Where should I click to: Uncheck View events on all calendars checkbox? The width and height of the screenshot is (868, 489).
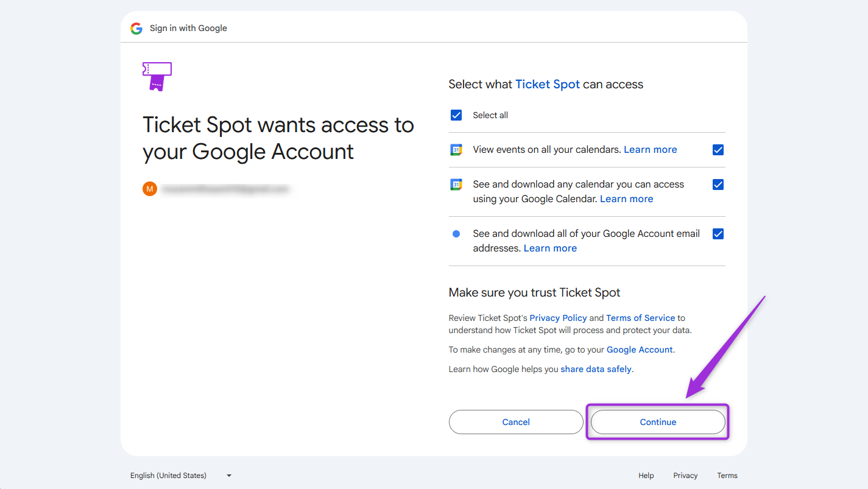(718, 150)
